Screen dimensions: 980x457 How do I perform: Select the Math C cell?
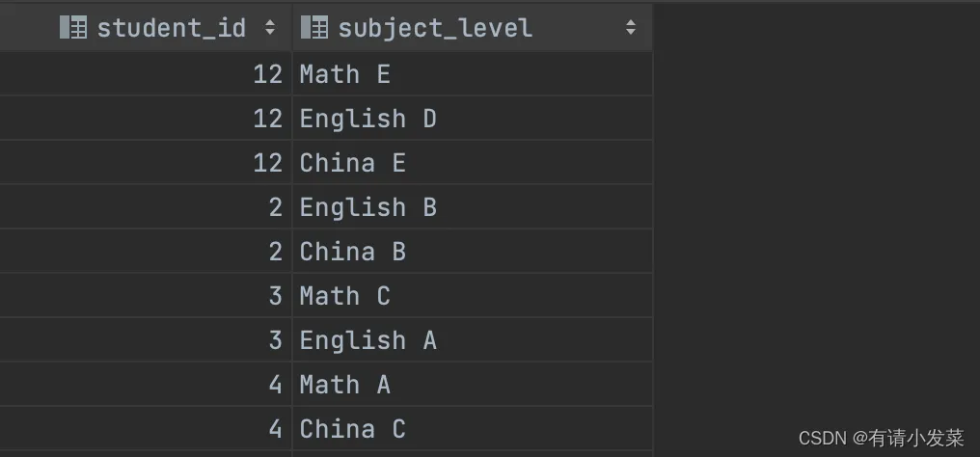(x=344, y=296)
